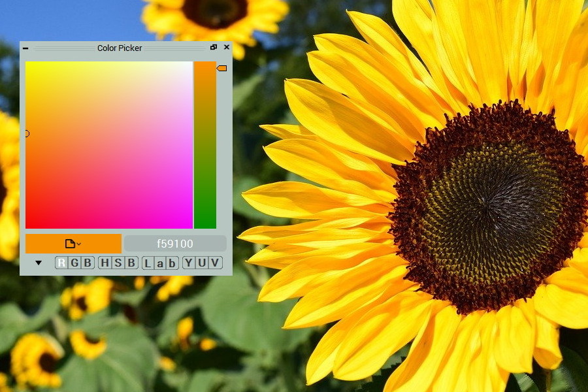Click the vertical orange-to-green channel slider strip
Viewport: 588px width, 392px height.
click(x=205, y=145)
